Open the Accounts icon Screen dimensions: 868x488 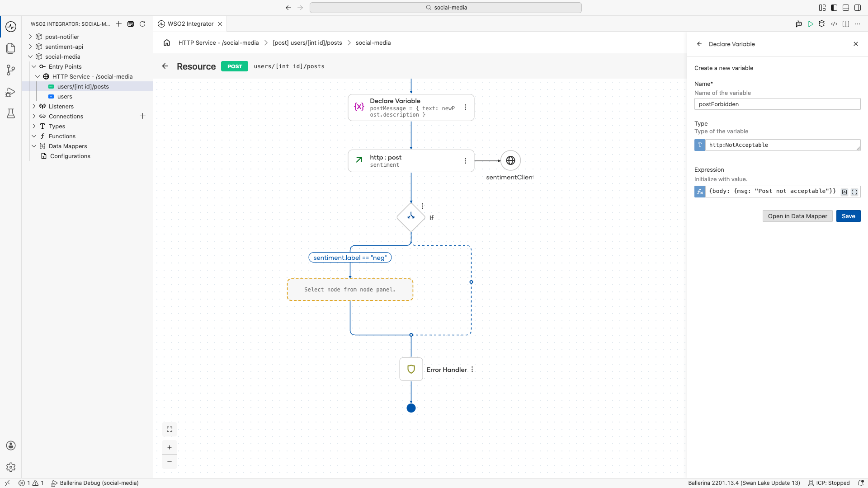click(x=11, y=446)
